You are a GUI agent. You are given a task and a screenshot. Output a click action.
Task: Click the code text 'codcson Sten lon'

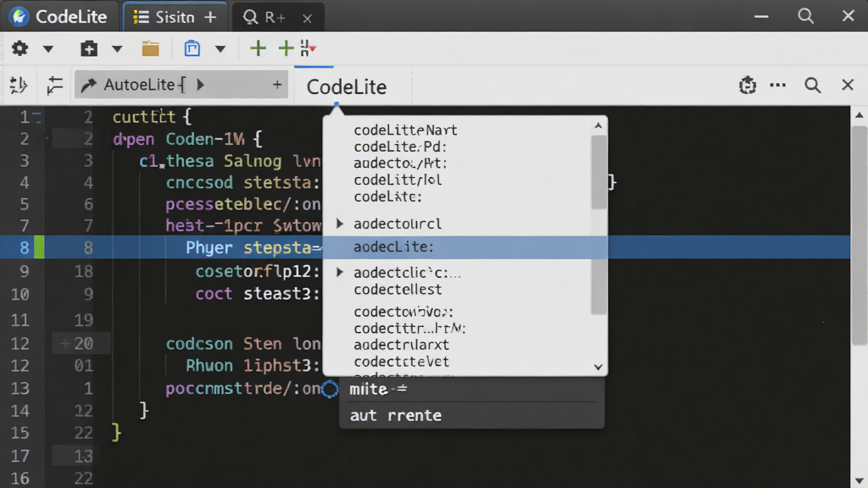[x=243, y=344]
